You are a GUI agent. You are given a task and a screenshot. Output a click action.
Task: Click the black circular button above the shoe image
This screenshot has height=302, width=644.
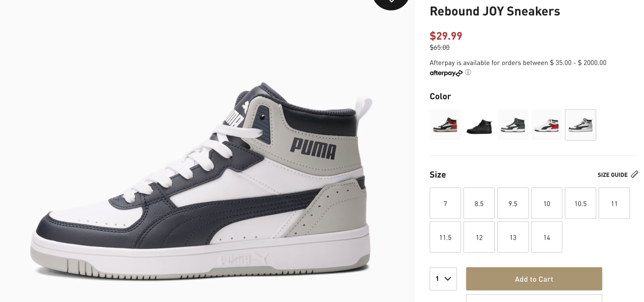click(x=391, y=2)
